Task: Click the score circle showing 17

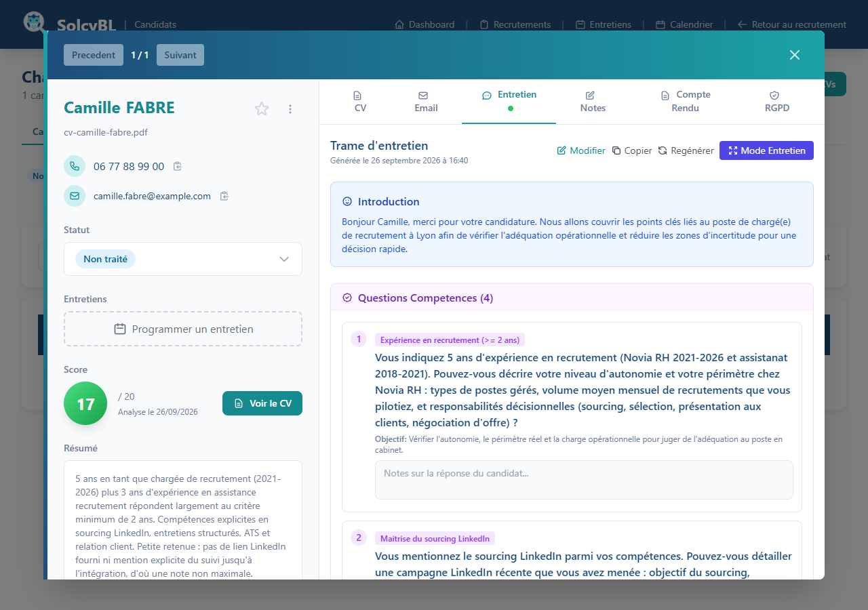Action: (x=85, y=403)
